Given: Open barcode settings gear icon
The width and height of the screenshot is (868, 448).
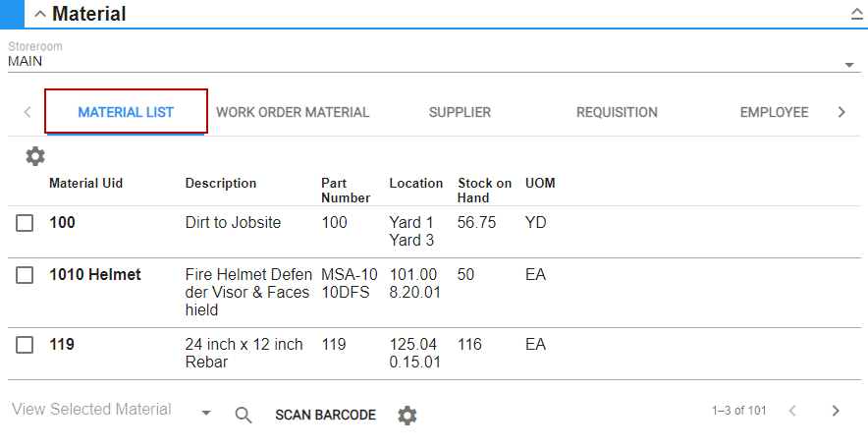Looking at the screenshot, I should (407, 416).
